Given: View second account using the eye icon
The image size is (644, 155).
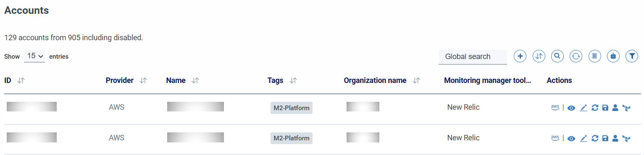Looking at the screenshot, I should click(x=571, y=138).
